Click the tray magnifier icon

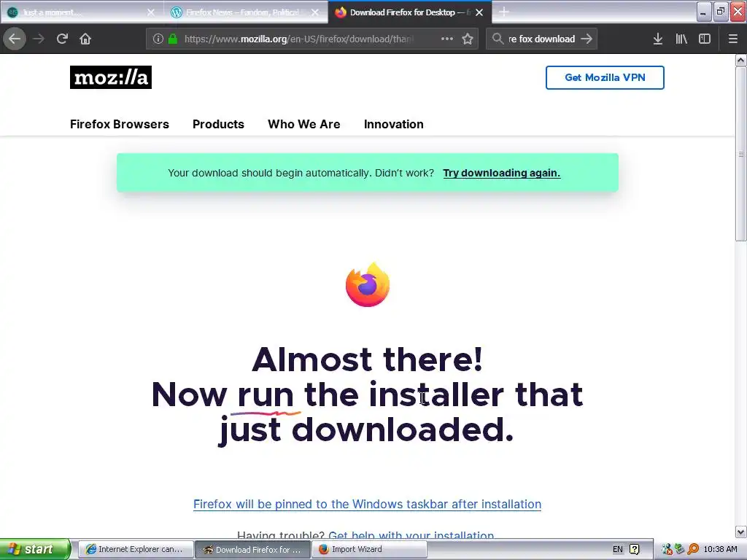(693, 549)
